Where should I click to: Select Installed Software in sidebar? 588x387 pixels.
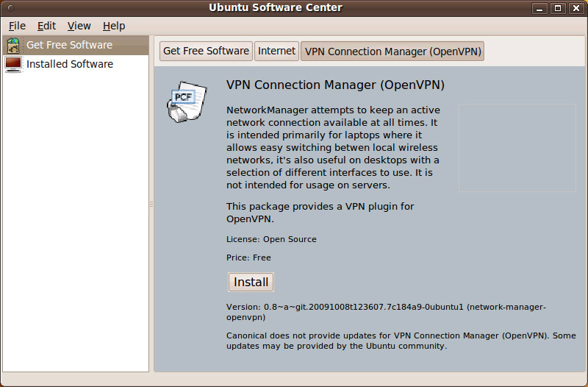click(76, 64)
